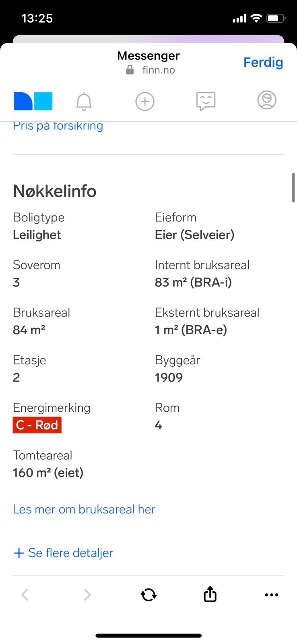Viewport: 297px width, 644px height.
Task: Tap the Wi-Fi status icon
Action: click(x=256, y=18)
